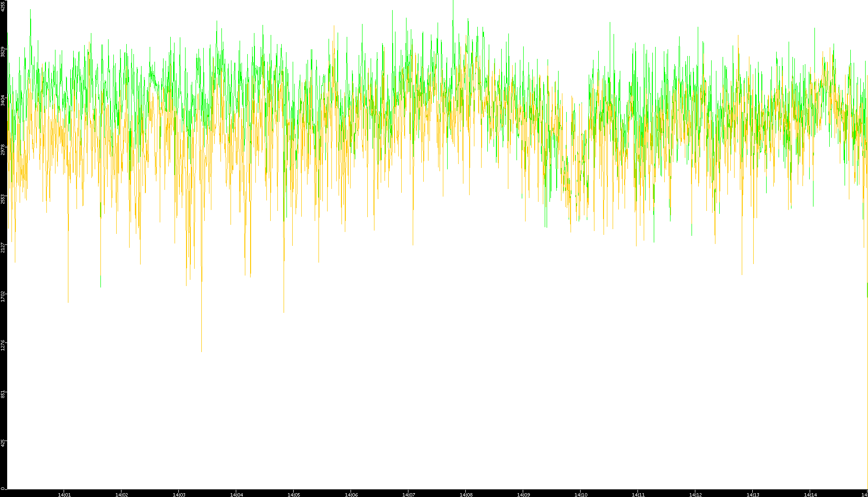Select the 425 vertical axis value

pyautogui.click(x=3, y=442)
